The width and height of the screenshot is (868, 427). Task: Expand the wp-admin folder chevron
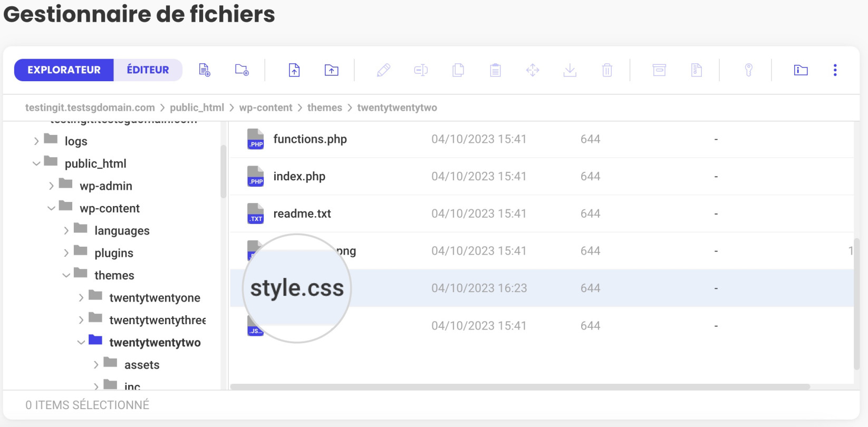[x=51, y=186]
